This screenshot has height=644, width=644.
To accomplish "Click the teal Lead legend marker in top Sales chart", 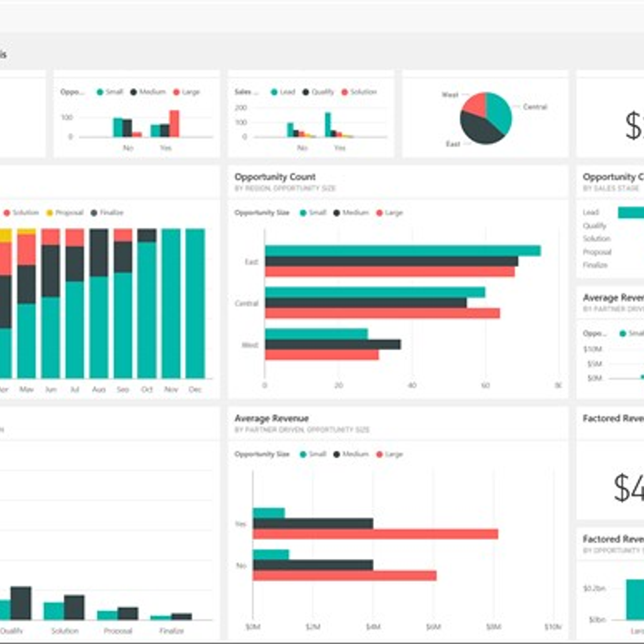I will click(274, 92).
